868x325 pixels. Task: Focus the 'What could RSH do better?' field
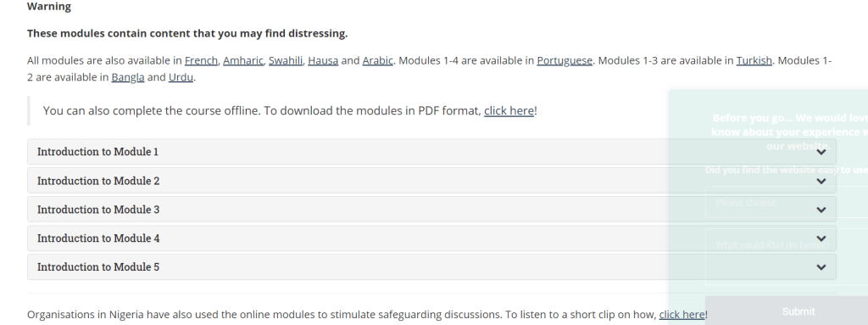tap(787, 256)
